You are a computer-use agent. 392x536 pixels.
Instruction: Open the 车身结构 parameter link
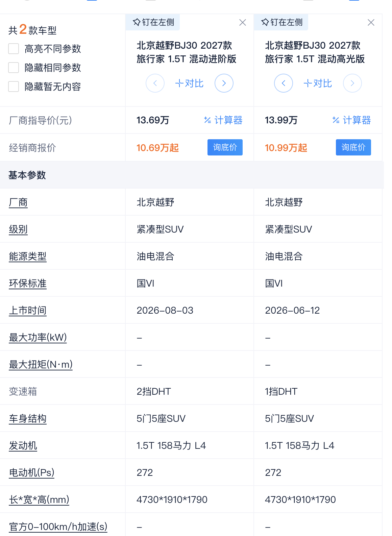28,418
